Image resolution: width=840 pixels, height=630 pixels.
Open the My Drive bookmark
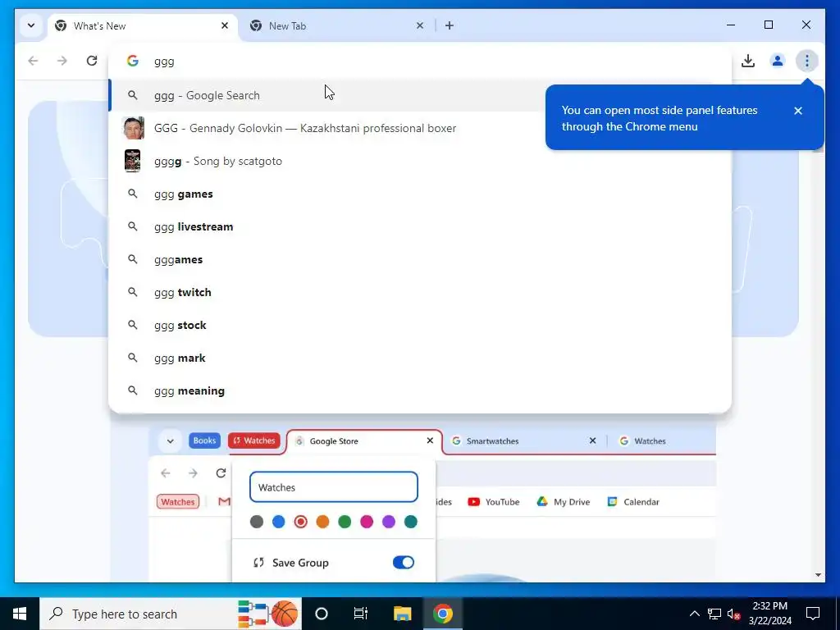tap(563, 501)
